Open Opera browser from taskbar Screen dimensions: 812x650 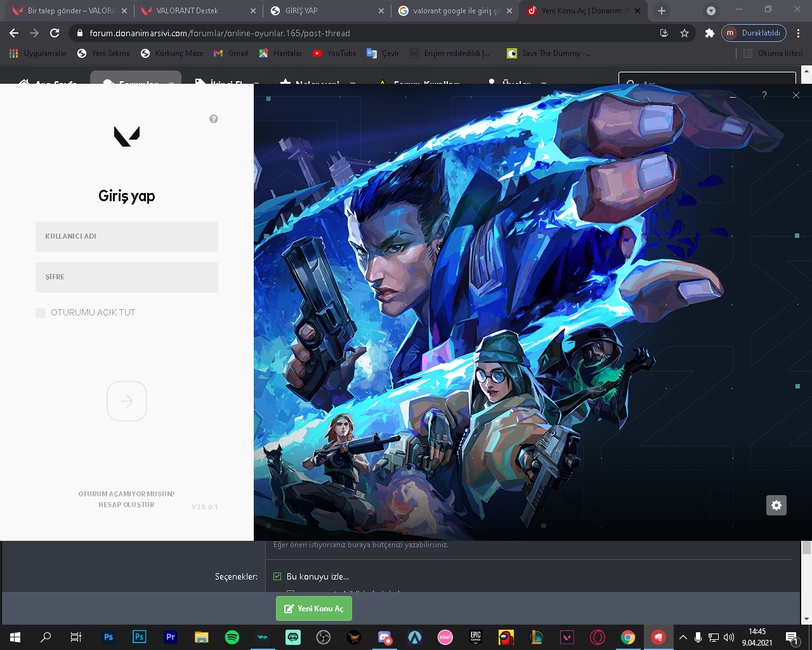pos(598,637)
